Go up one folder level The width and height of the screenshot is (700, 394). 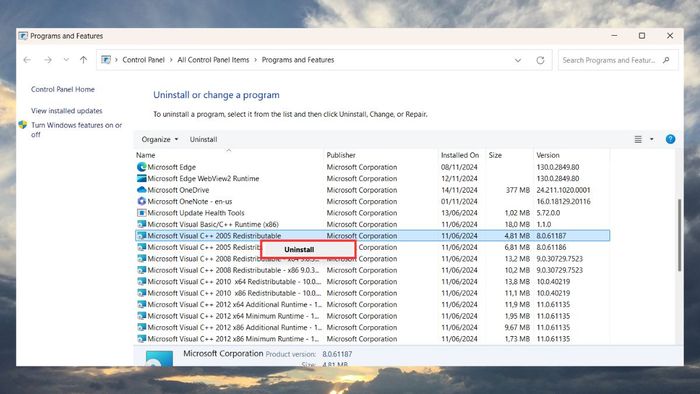pos(83,60)
